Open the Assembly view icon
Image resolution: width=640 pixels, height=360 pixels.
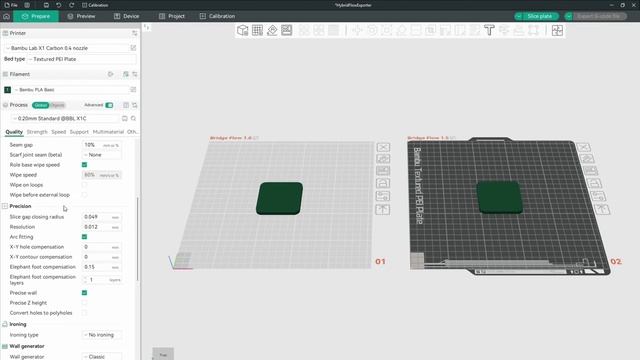(x=557, y=30)
